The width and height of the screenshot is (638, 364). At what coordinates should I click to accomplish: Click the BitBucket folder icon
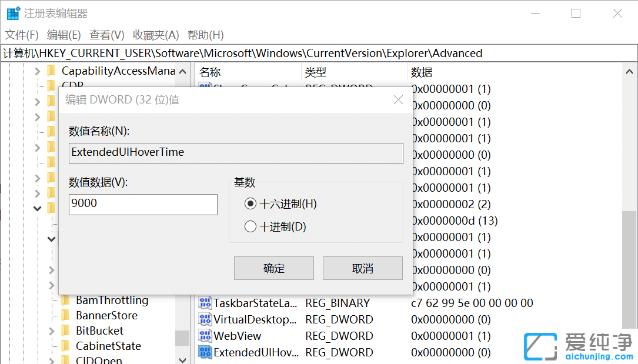[66, 330]
